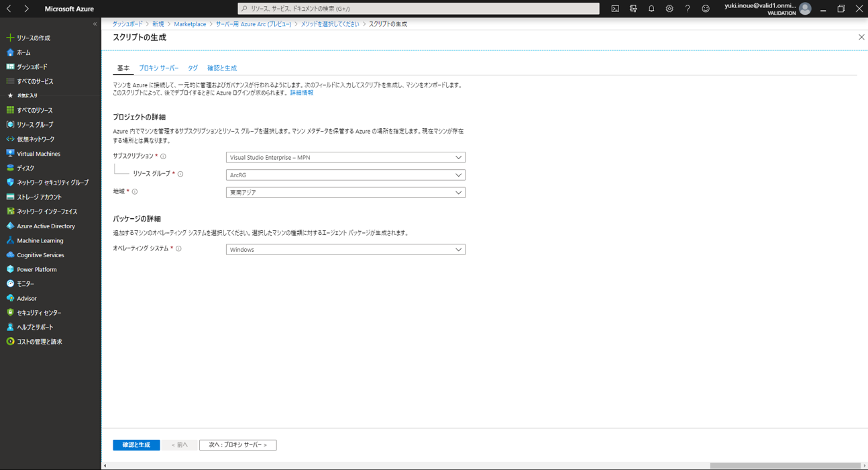Click Microsoft Azure title

(x=69, y=9)
